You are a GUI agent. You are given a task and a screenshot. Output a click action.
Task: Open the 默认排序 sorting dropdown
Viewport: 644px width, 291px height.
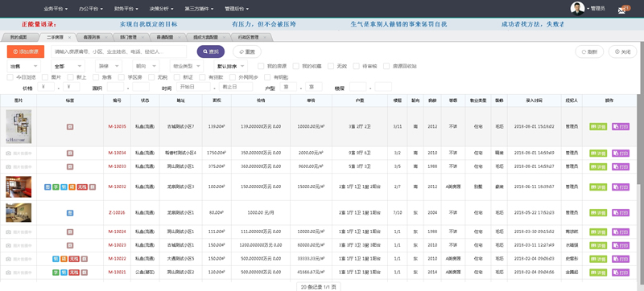click(230, 66)
